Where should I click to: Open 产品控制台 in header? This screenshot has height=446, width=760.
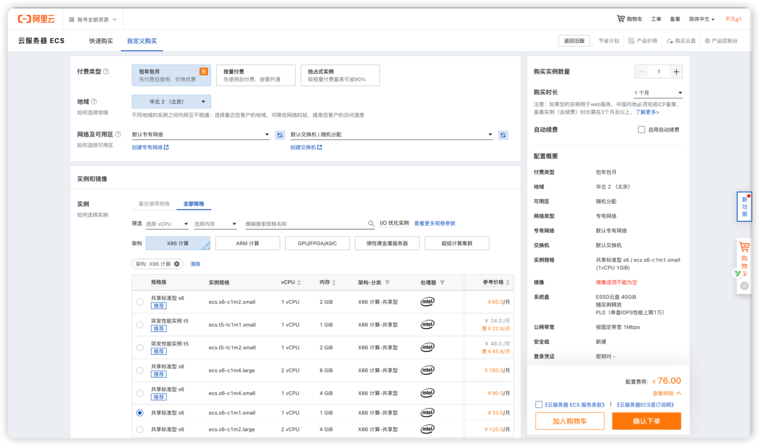point(721,41)
